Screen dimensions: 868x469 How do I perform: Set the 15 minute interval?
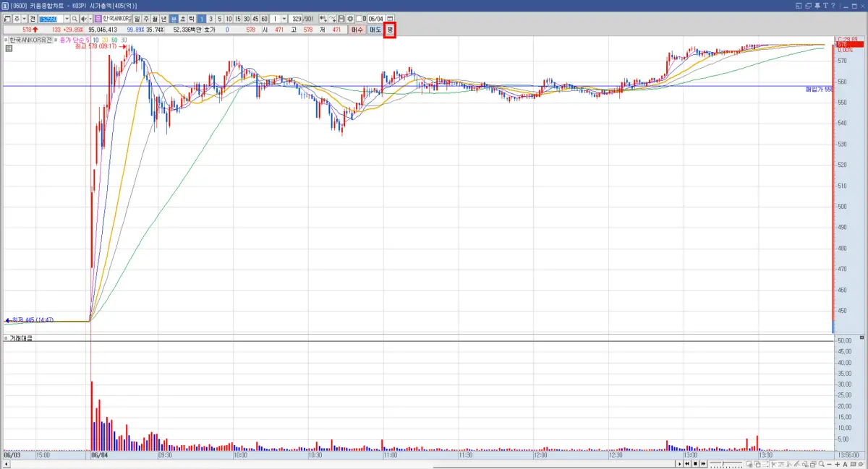237,18
